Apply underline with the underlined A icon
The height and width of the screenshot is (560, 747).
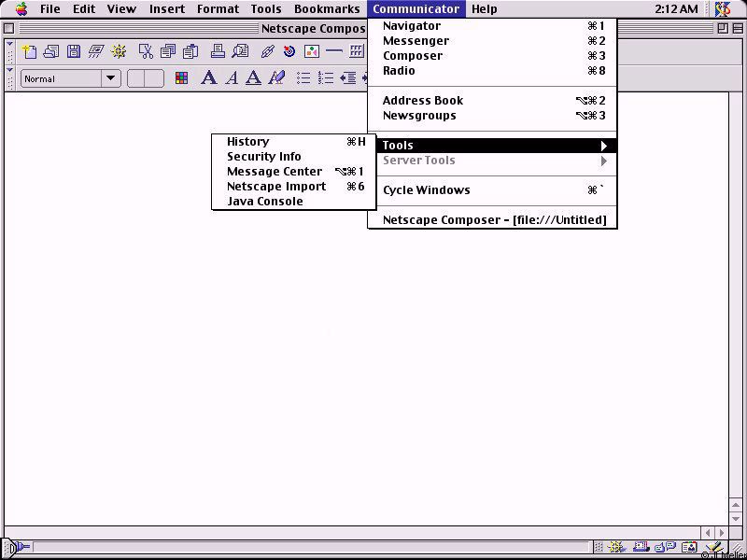pyautogui.click(x=253, y=77)
